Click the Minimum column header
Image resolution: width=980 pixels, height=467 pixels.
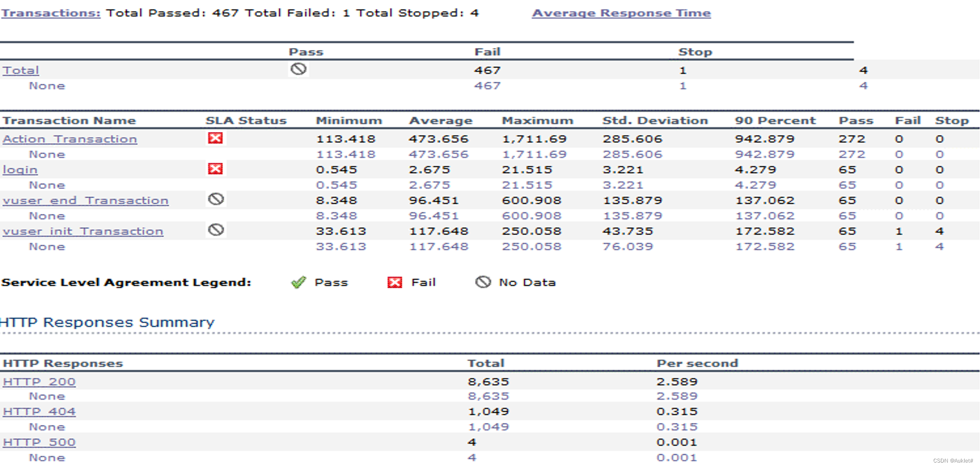pyautogui.click(x=349, y=121)
